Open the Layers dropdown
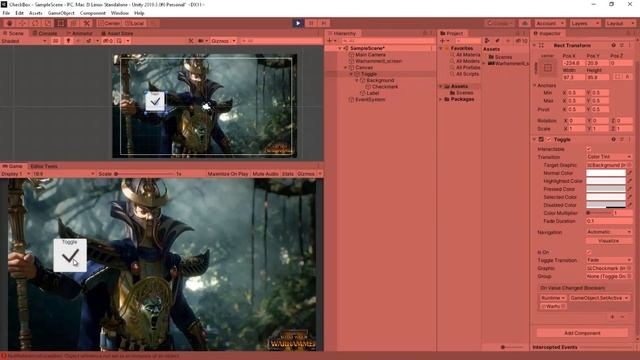Screen dimensions: 640x360 coord(585,23)
